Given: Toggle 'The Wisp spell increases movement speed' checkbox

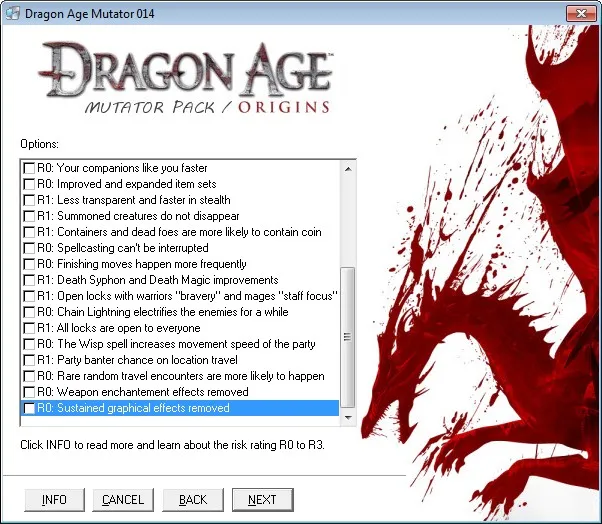Looking at the screenshot, I should point(29,344).
